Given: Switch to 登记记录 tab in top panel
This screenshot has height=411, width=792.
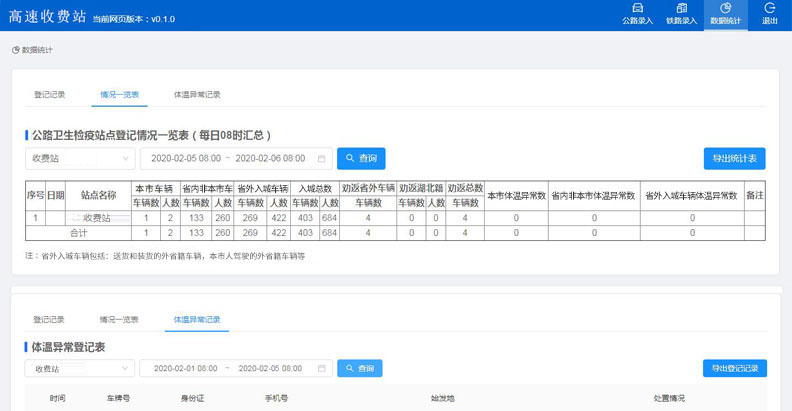Looking at the screenshot, I should (x=49, y=95).
